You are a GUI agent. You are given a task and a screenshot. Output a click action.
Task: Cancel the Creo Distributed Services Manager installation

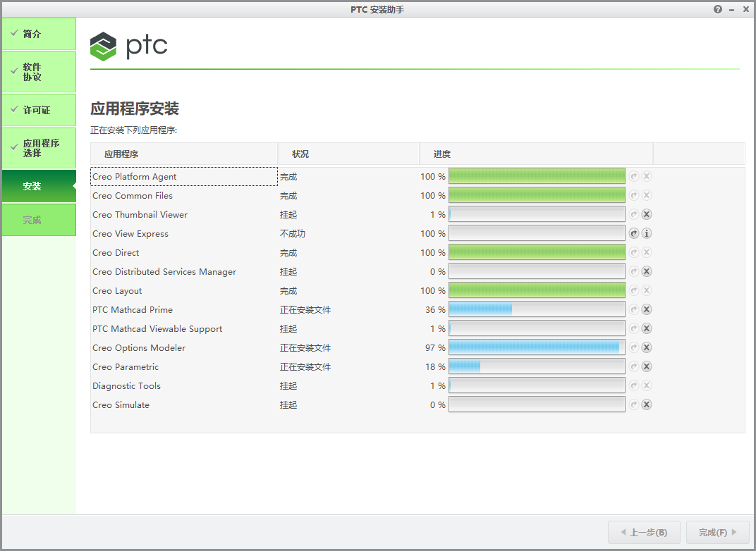tap(647, 271)
